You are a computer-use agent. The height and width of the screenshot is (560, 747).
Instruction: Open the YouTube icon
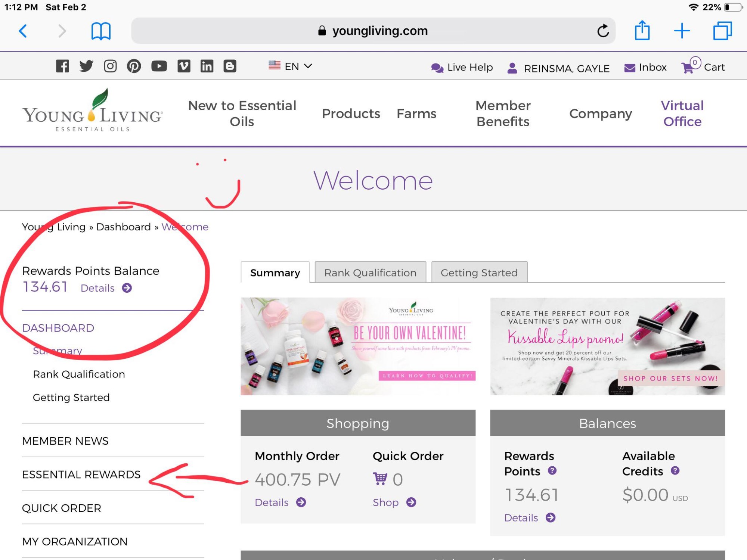click(x=159, y=66)
